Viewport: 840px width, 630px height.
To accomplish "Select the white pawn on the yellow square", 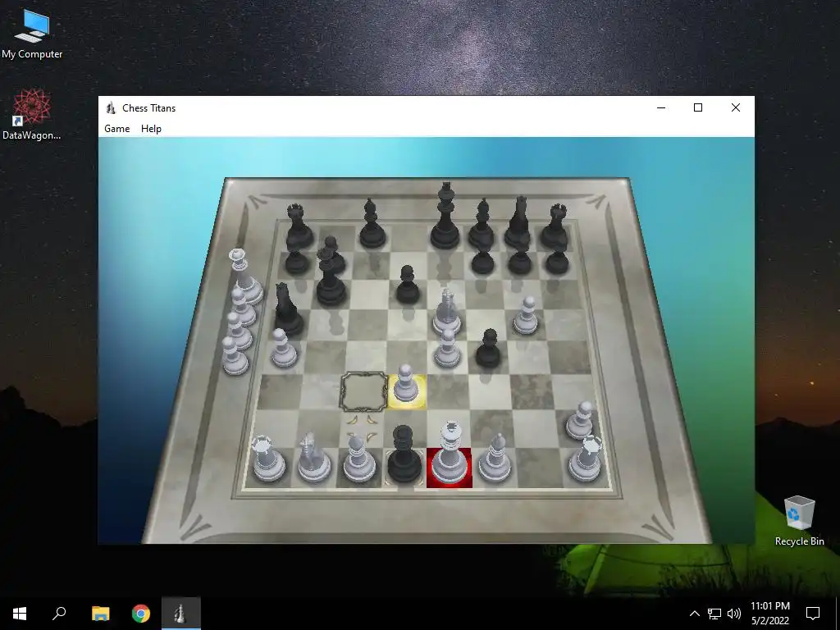I will click(x=406, y=384).
